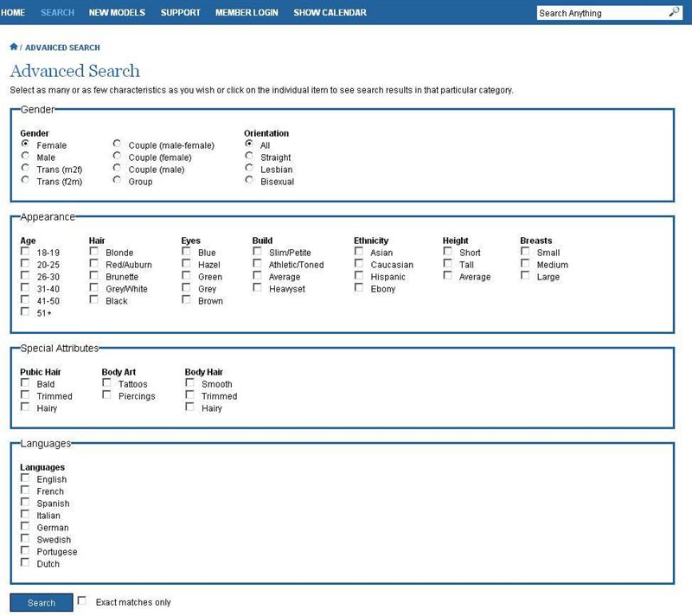Choose the Trans (f2m) radio option
Image resolution: width=692 pixels, height=616 pixels.
[25, 180]
